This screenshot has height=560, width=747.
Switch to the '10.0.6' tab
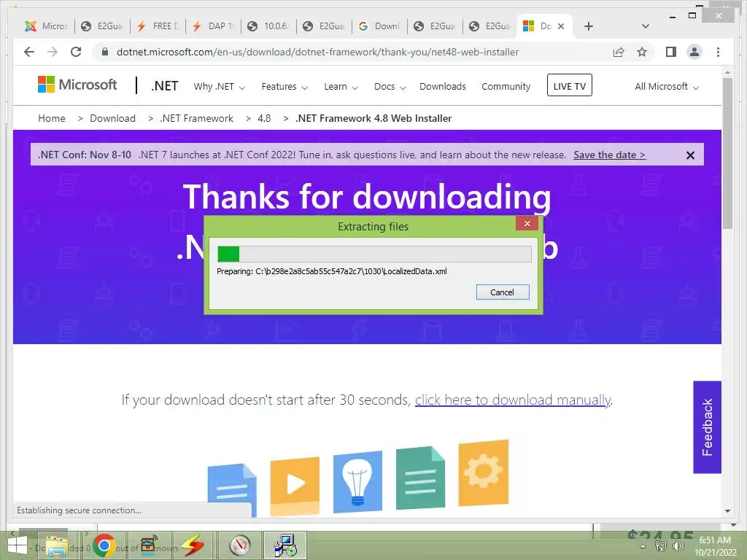click(x=268, y=26)
